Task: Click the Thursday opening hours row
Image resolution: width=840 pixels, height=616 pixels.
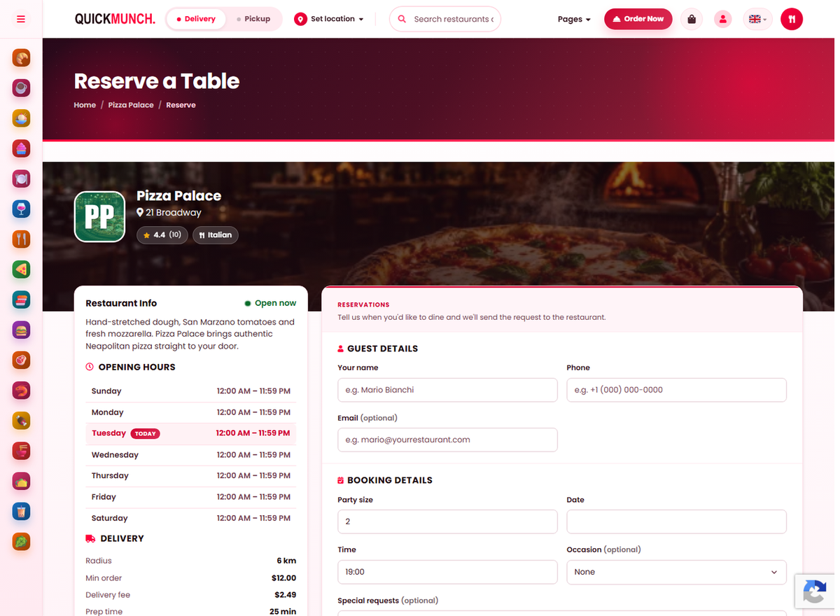Action: (191, 476)
